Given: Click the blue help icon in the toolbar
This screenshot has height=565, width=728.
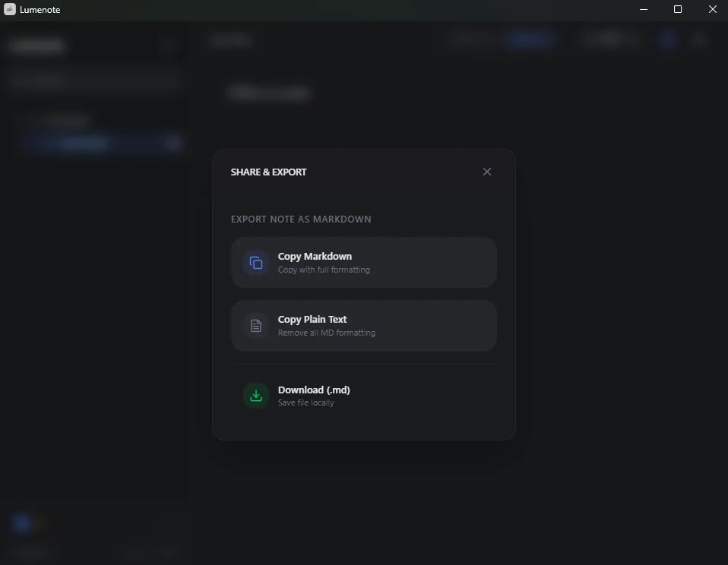Looking at the screenshot, I should pyautogui.click(x=667, y=39).
